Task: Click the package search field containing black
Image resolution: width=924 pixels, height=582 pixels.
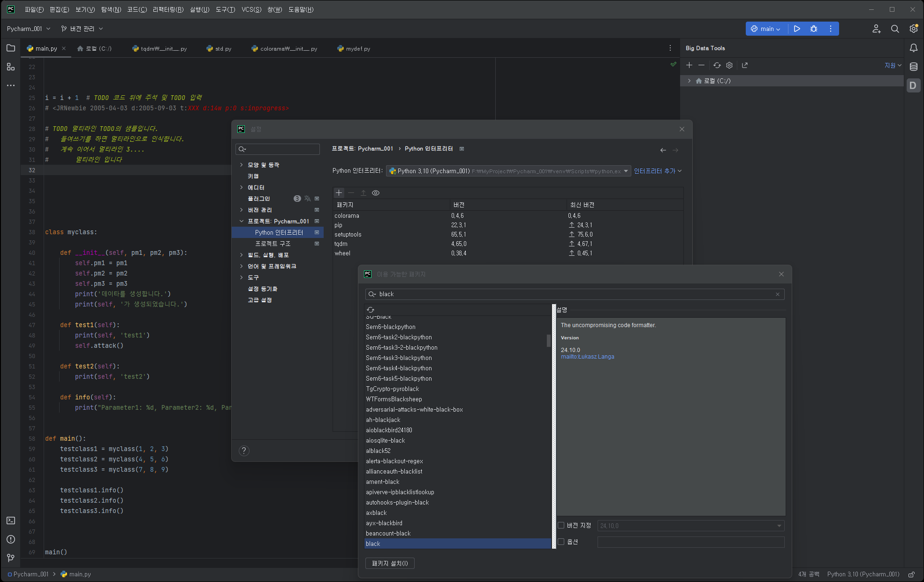Action: click(575, 294)
